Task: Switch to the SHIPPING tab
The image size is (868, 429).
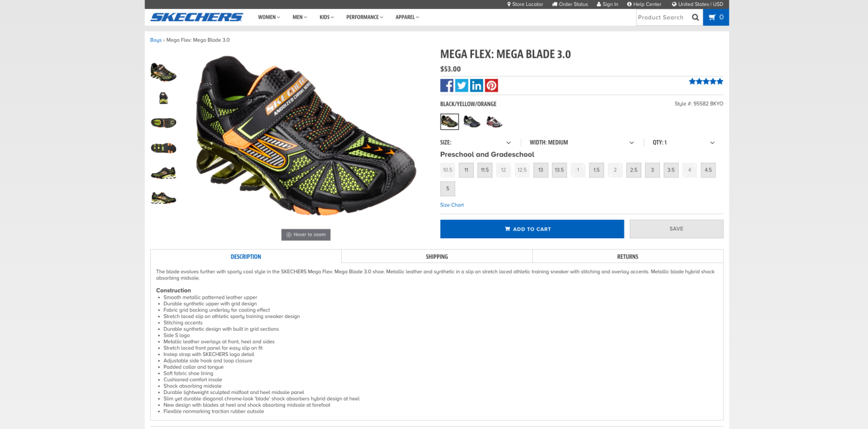Action: 437,256
